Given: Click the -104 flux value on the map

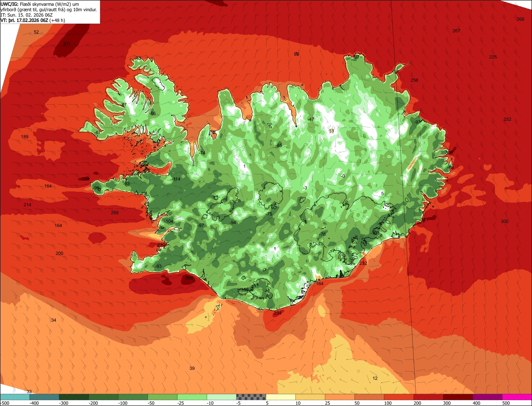Looking at the screenshot, I should point(169,221).
